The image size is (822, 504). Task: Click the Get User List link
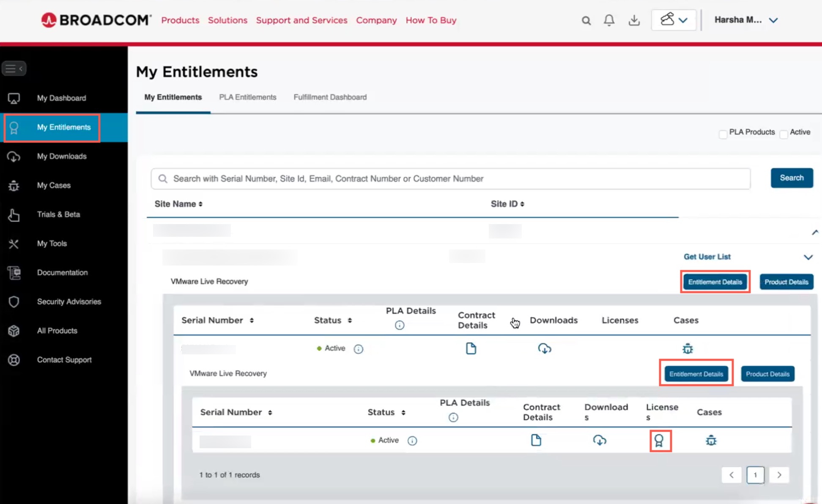tap(707, 257)
